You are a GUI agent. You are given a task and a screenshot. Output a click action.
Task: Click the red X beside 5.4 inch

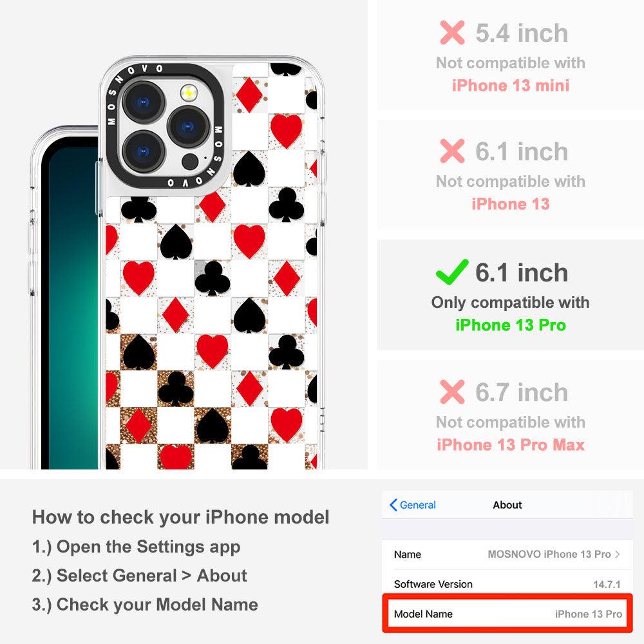point(452,32)
